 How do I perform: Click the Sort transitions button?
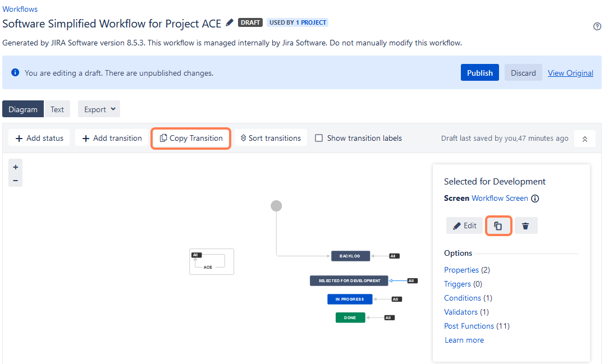click(x=271, y=138)
